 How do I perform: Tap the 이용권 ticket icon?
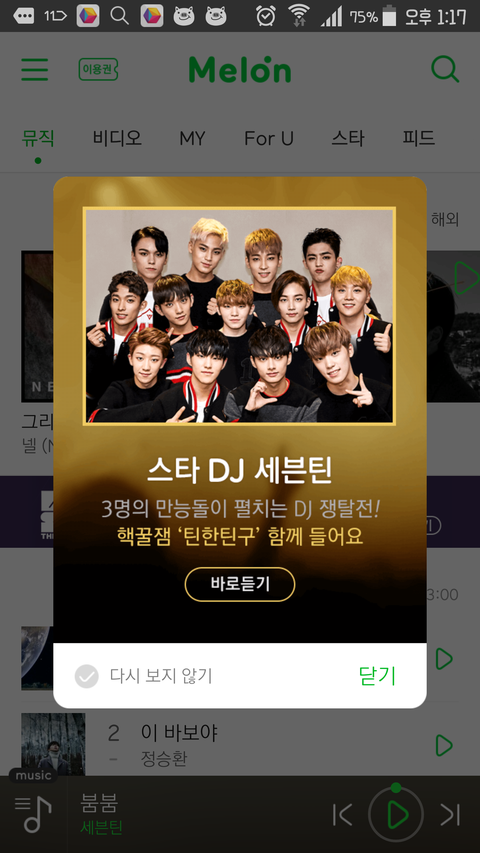point(98,70)
